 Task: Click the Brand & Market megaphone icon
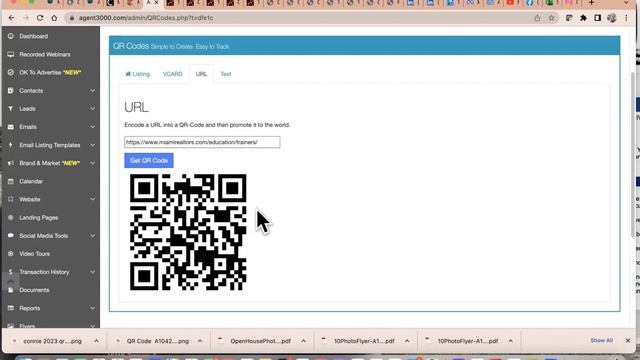pyautogui.click(x=11, y=163)
